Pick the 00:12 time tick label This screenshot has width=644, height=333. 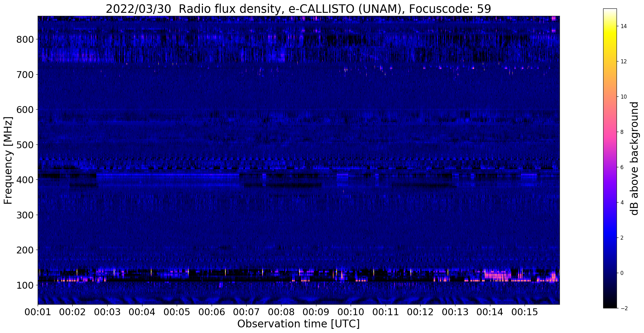pyautogui.click(x=420, y=312)
